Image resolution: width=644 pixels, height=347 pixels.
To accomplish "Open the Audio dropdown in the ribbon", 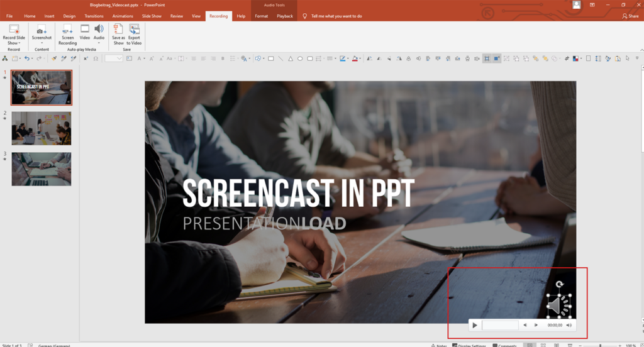I will click(99, 43).
